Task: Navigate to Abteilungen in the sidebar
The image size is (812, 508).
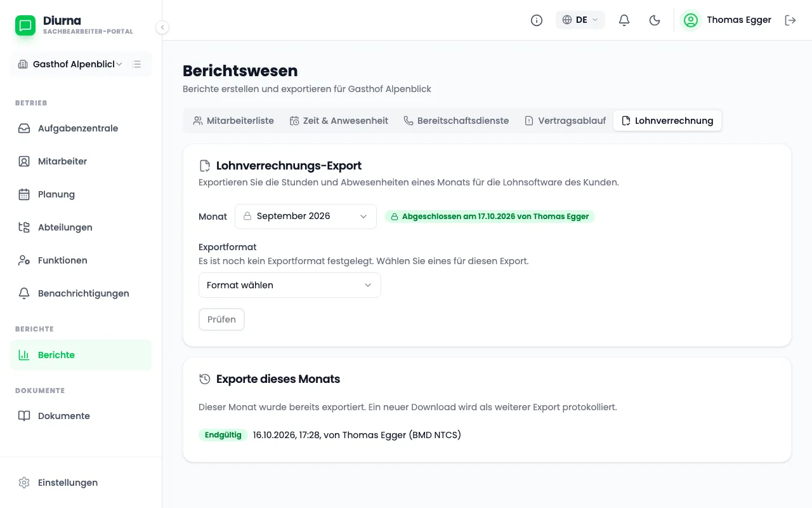Action: tap(81, 227)
